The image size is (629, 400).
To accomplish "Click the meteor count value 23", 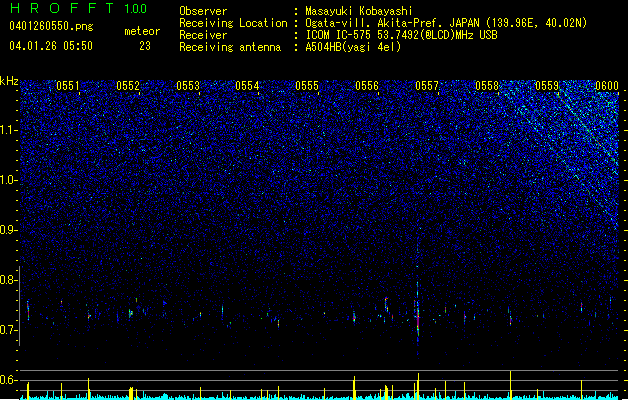I will pos(145,46).
